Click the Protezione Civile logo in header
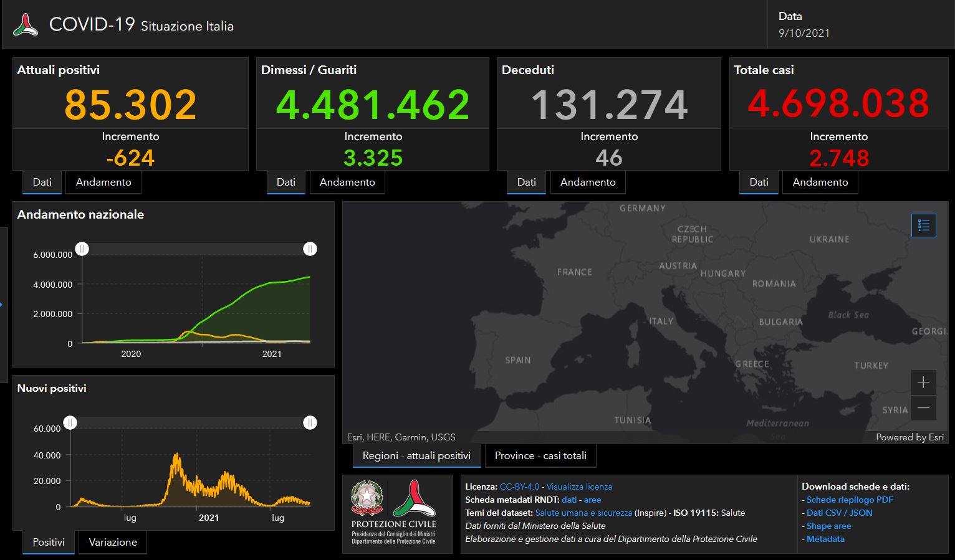955x560 pixels. click(x=26, y=24)
